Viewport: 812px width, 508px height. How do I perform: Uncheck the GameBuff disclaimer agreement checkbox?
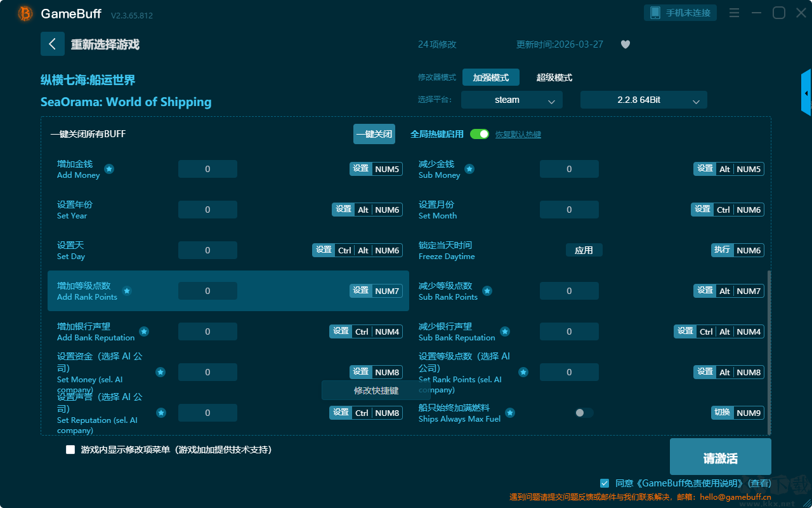coord(604,483)
